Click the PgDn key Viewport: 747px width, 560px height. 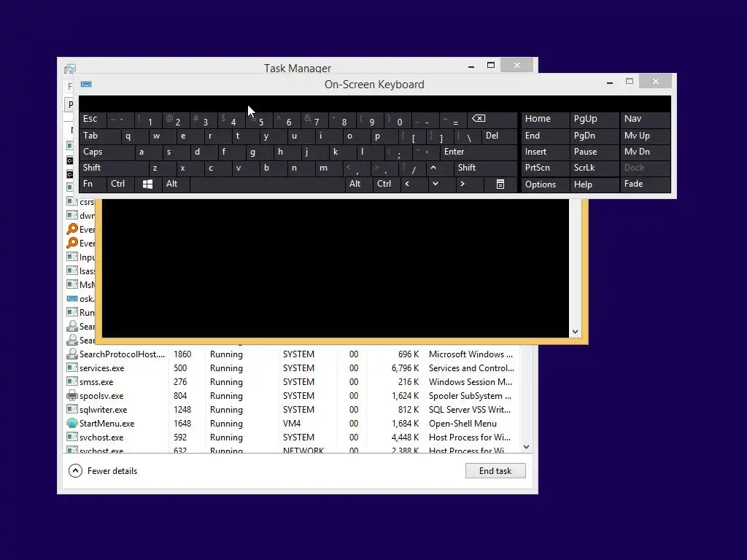coord(595,136)
